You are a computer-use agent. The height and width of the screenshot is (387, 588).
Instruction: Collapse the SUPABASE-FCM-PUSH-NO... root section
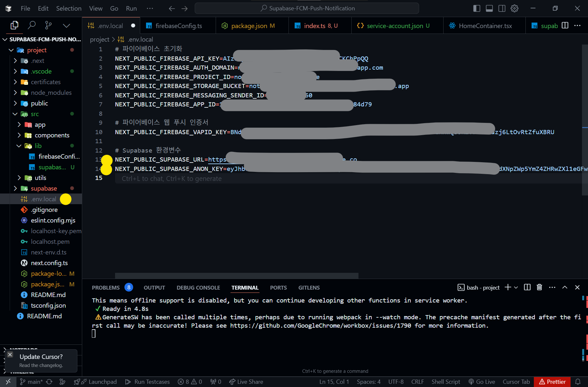pyautogui.click(x=41, y=39)
